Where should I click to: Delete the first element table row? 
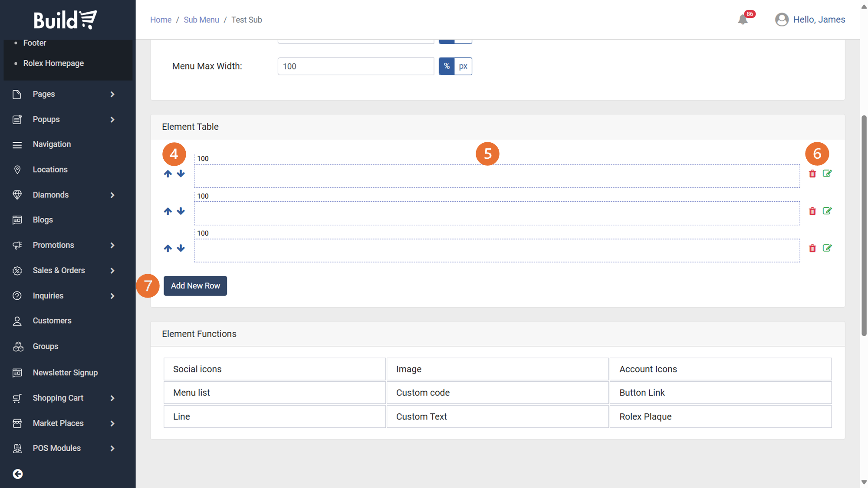[812, 174]
